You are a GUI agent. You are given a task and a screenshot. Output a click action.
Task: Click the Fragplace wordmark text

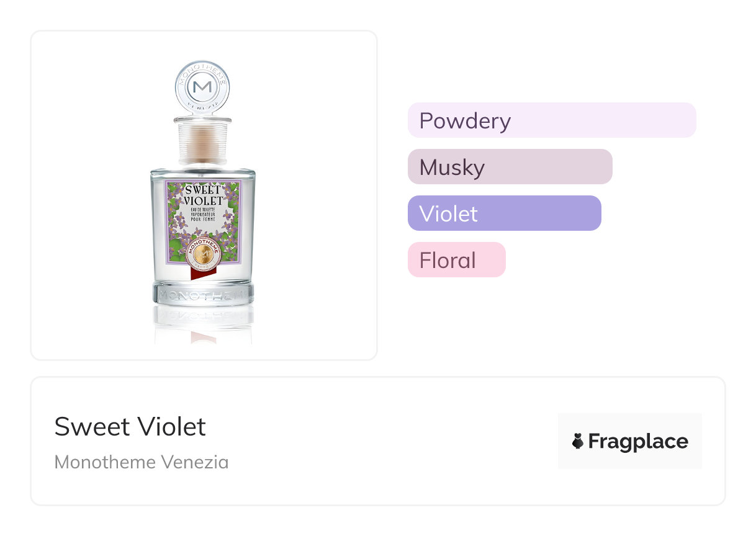638,441
